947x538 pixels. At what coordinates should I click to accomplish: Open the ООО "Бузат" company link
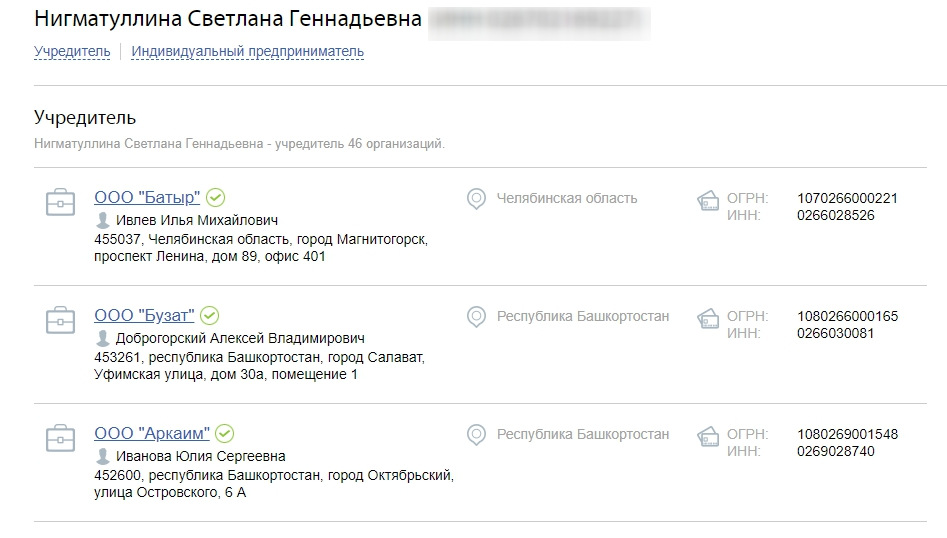click(144, 315)
